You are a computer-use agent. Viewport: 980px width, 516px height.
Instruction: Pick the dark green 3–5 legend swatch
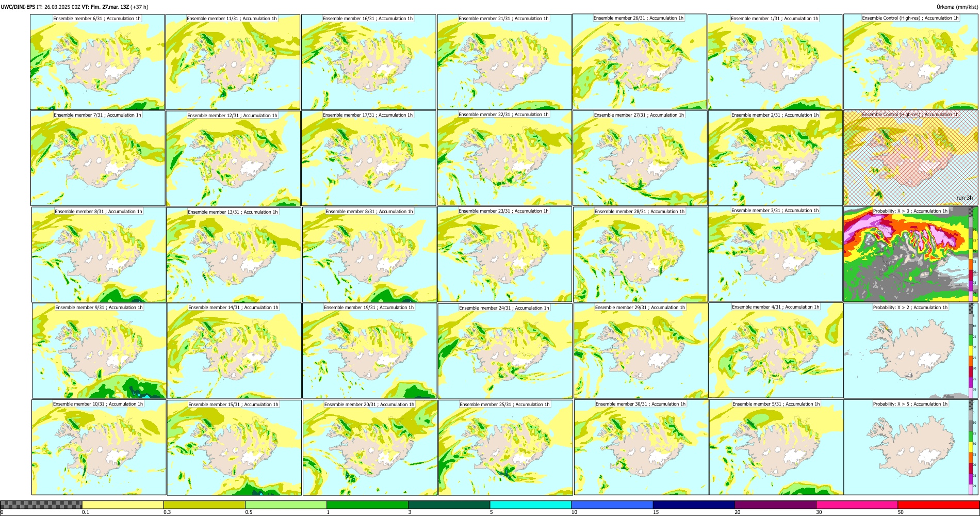[449, 505]
